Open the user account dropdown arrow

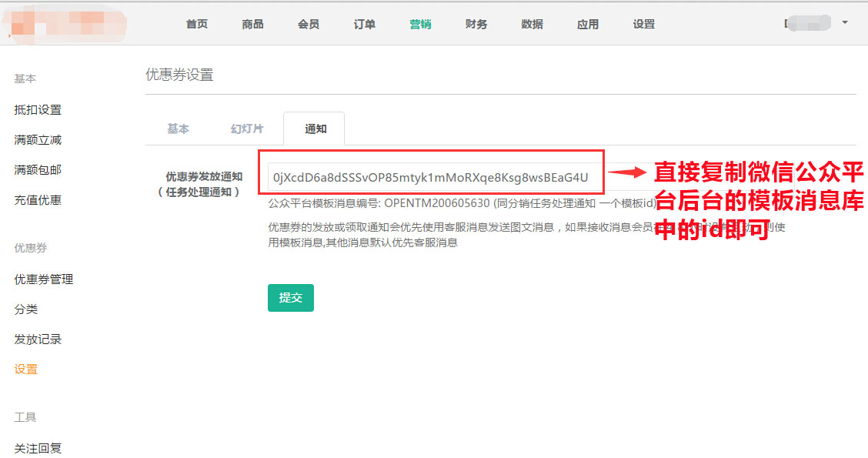click(844, 23)
